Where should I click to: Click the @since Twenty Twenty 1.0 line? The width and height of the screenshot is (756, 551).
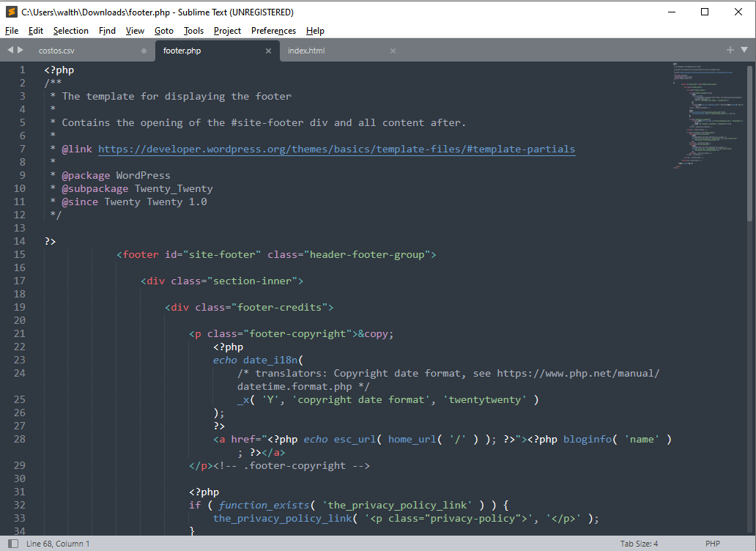tap(129, 201)
